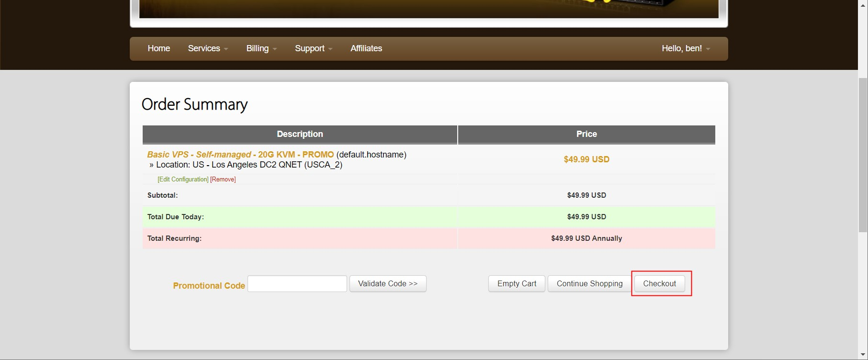Proceed with the Checkout button

tap(659, 283)
